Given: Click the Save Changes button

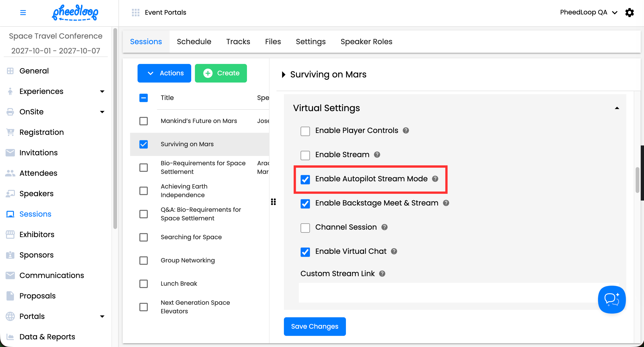Looking at the screenshot, I should tap(315, 326).
